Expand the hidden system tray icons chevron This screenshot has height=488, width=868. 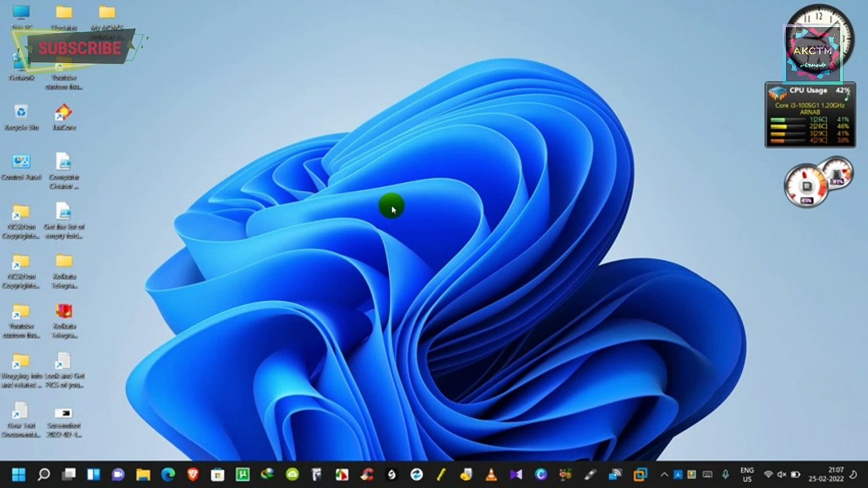(x=664, y=474)
